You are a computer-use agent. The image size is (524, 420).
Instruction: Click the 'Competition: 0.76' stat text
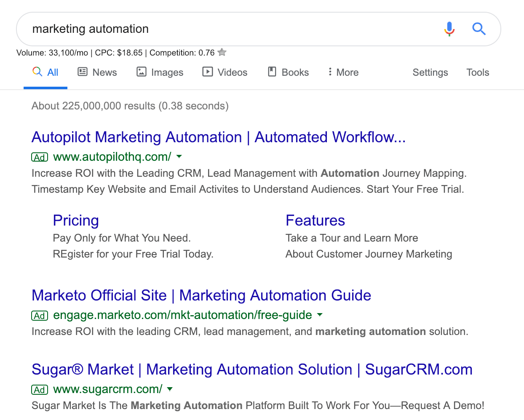[182, 53]
